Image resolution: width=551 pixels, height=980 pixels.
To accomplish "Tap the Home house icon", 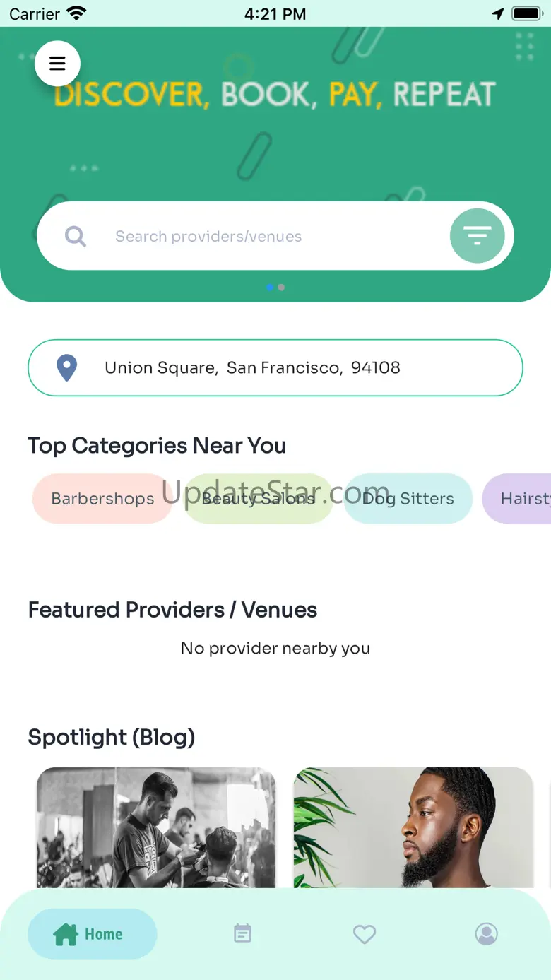I will pos(66,934).
